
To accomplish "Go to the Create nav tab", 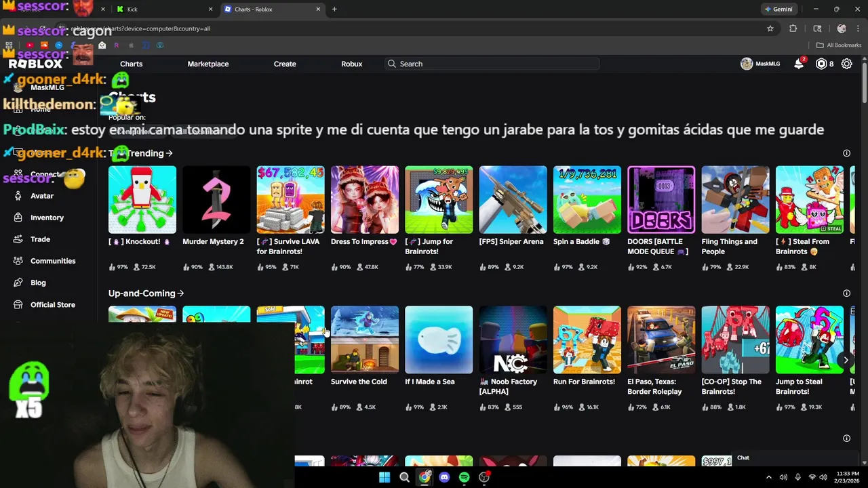I will (285, 64).
